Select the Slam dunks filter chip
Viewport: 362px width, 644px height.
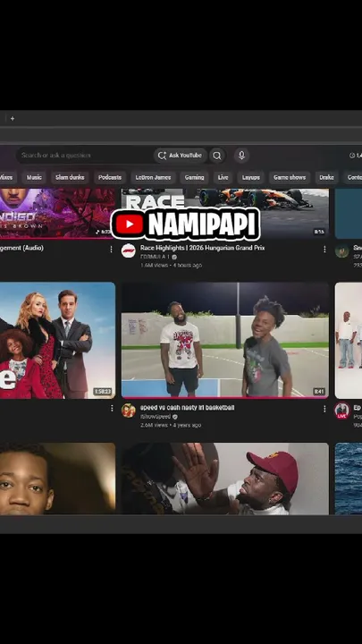click(x=70, y=177)
